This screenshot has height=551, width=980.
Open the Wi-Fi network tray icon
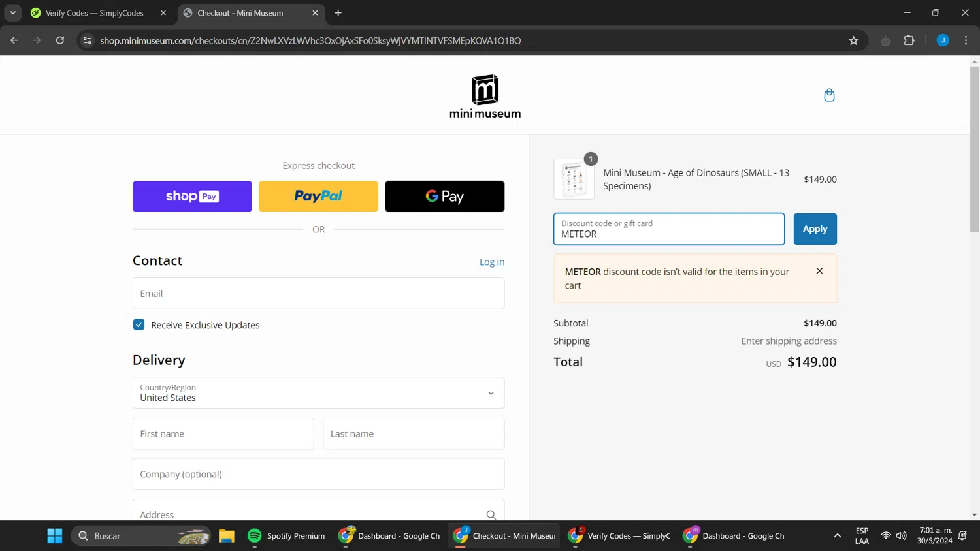pyautogui.click(x=885, y=536)
